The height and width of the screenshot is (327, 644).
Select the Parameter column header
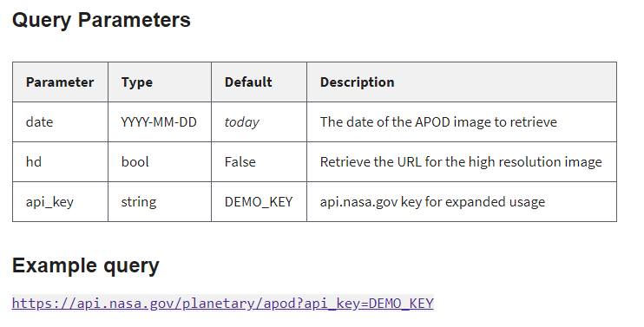60,82
